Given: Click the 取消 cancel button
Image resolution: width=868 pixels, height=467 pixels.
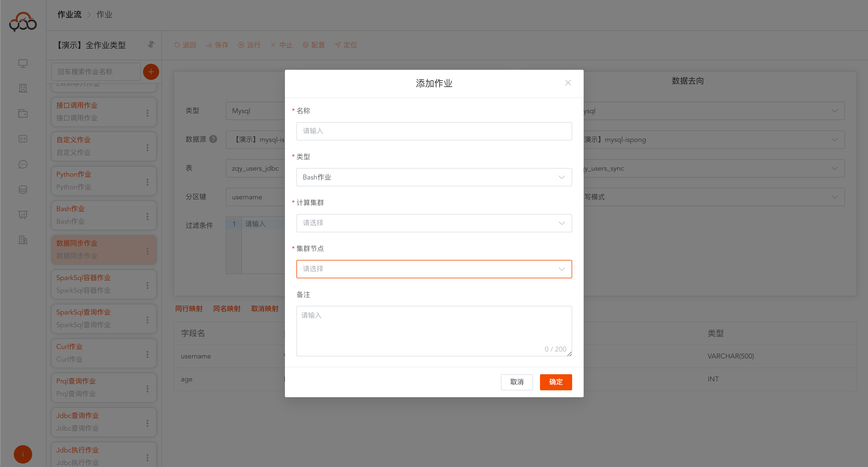Looking at the screenshot, I should coord(516,382).
